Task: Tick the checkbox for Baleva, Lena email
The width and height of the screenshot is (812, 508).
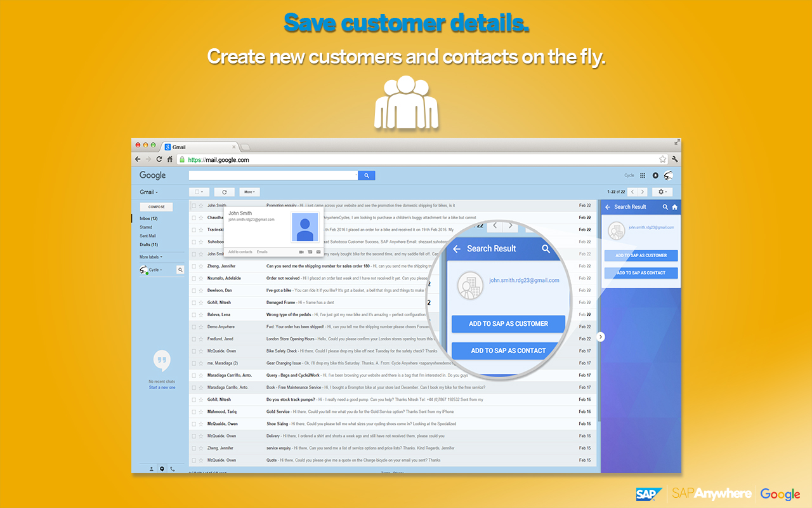Action: [x=194, y=314]
